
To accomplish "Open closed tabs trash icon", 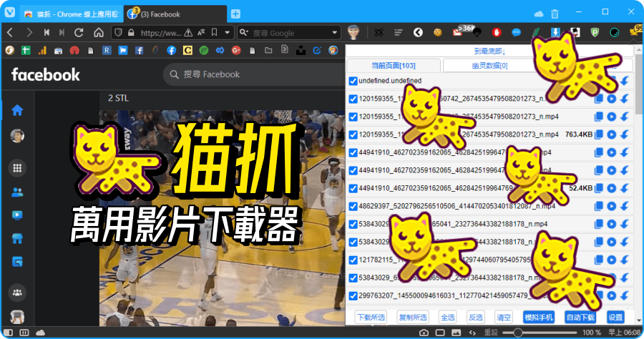I will [x=555, y=14].
